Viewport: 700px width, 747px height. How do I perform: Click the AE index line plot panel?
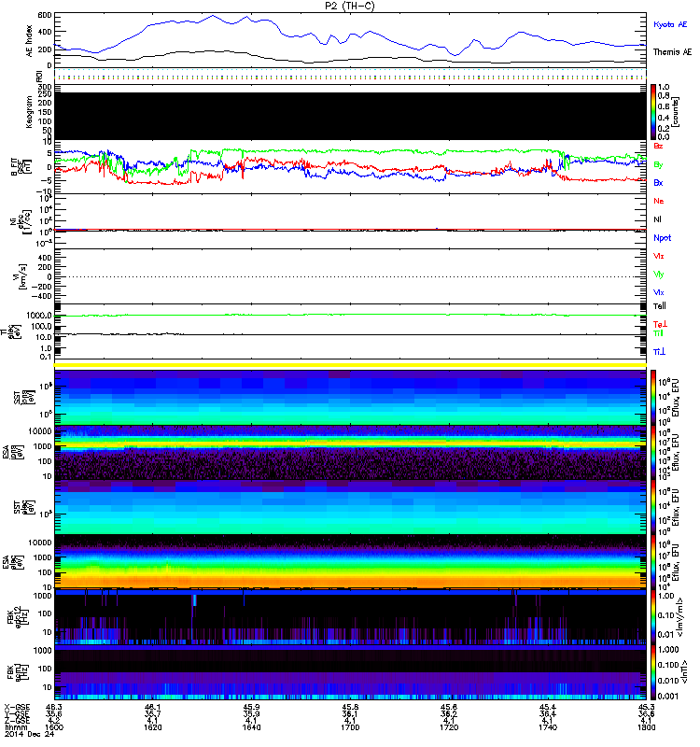click(351, 40)
